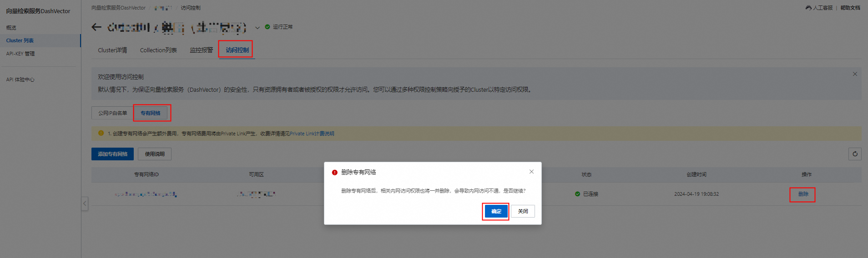Click 删除 in the operation column
The image size is (868, 258).
click(x=803, y=194)
